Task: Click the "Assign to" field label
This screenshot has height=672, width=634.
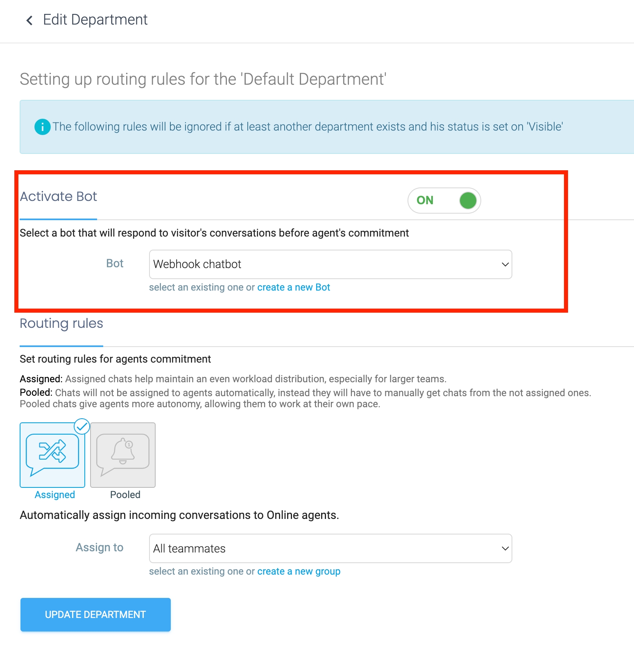Action: pyautogui.click(x=100, y=548)
